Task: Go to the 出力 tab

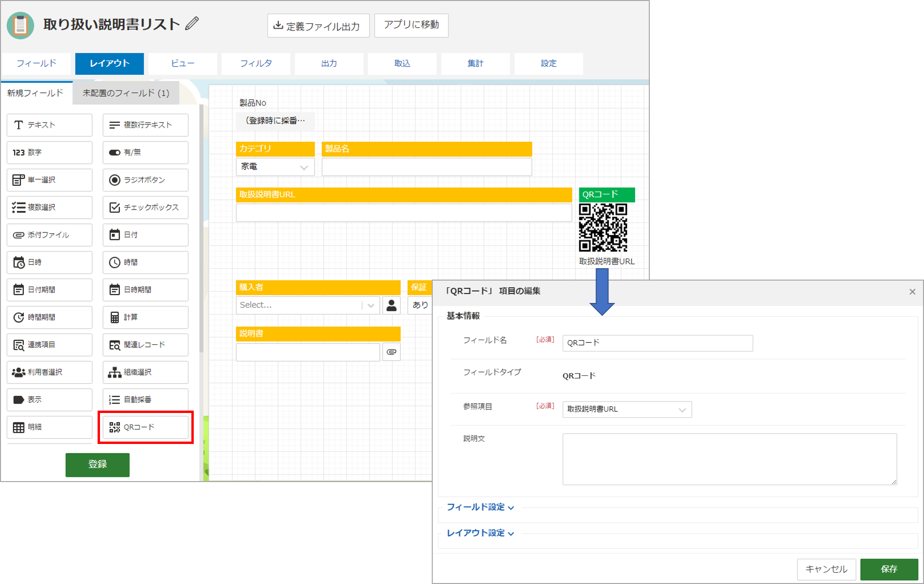Action: click(x=329, y=63)
